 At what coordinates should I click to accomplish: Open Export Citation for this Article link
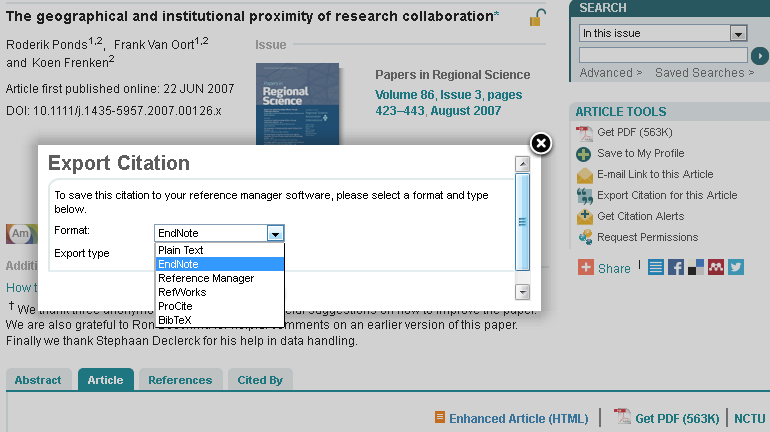click(667, 195)
